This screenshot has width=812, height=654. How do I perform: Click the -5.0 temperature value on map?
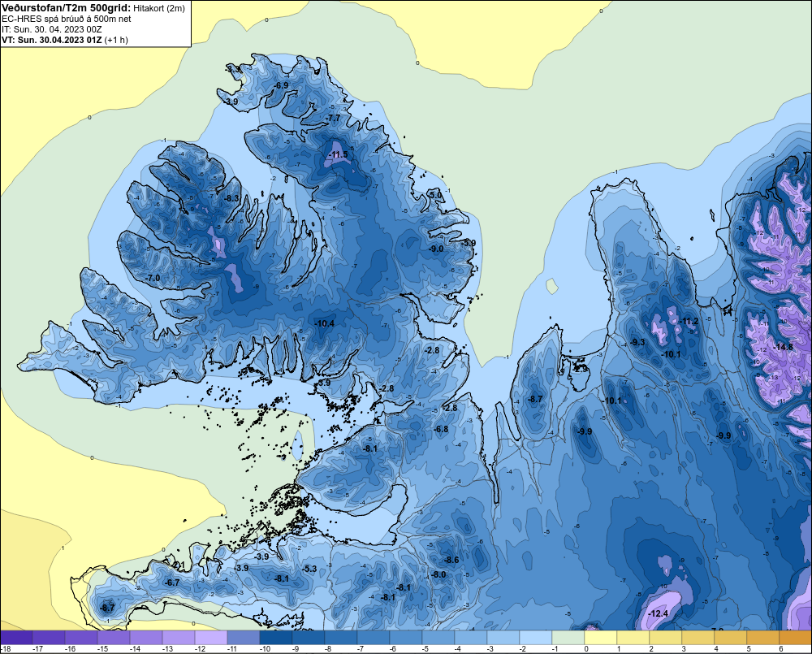[436, 195]
